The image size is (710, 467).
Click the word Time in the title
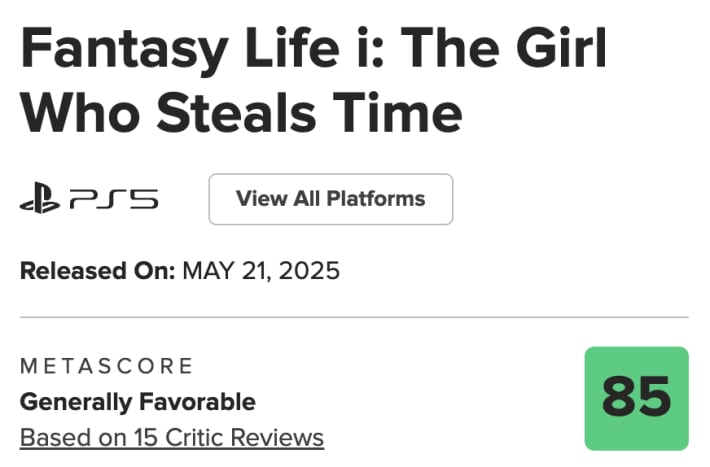[398, 112]
